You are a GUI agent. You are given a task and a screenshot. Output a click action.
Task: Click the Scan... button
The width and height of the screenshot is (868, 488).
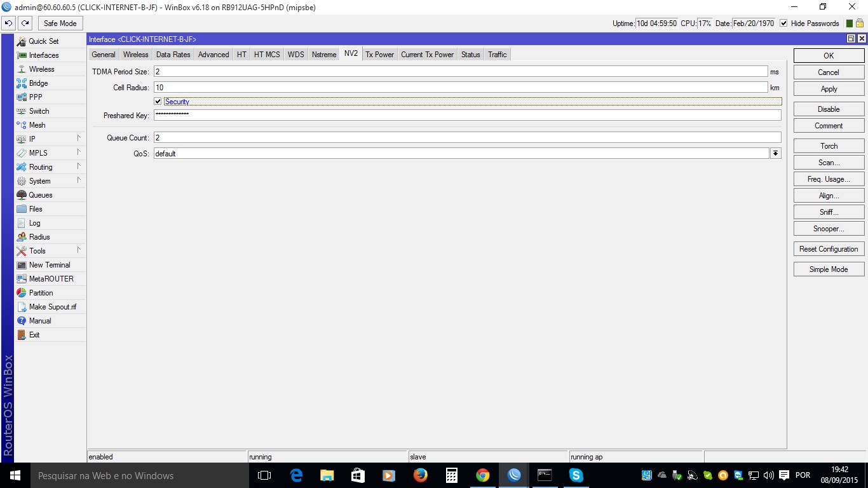pos(829,163)
